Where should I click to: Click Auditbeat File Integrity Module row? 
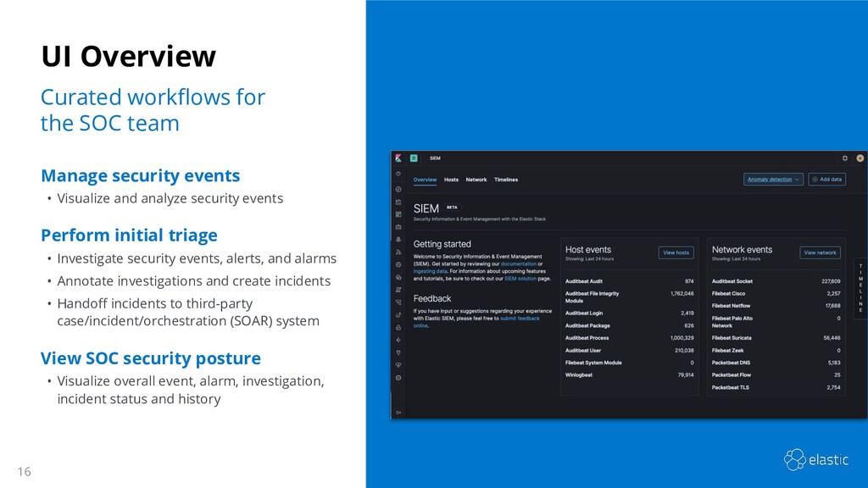(x=592, y=297)
